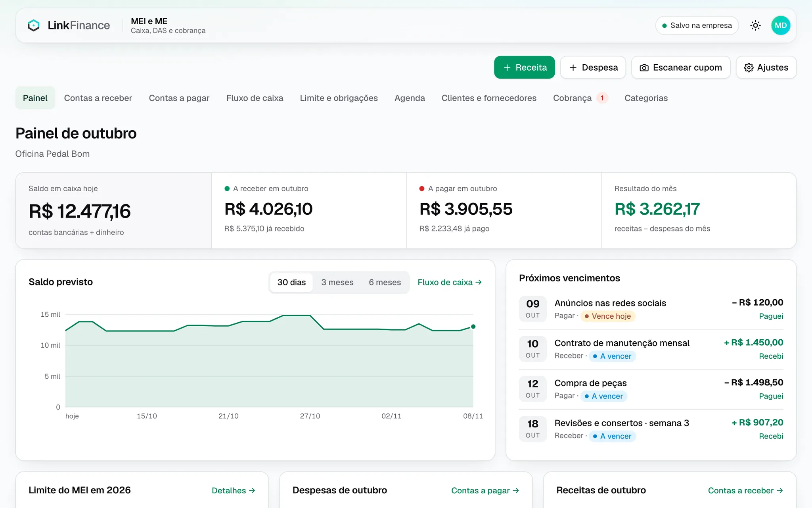Open Revisões e consertos · semana 3 entry
Screen dimensions: 812x508
tap(622, 423)
